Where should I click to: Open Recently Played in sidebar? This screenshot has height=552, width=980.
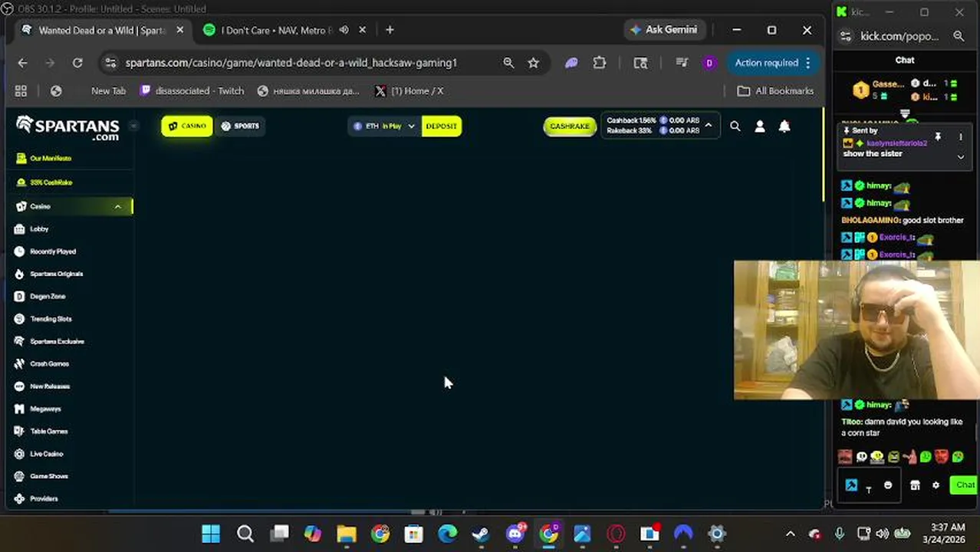point(52,251)
